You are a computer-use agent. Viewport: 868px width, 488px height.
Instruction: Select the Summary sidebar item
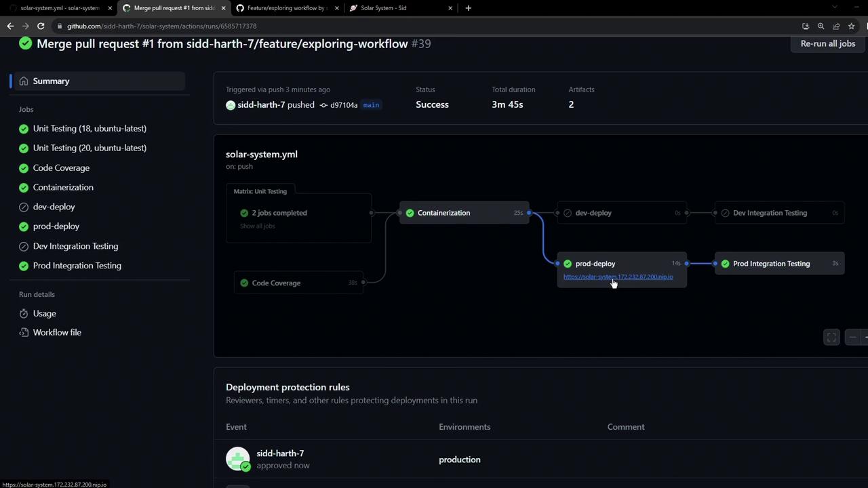pyautogui.click(x=51, y=81)
